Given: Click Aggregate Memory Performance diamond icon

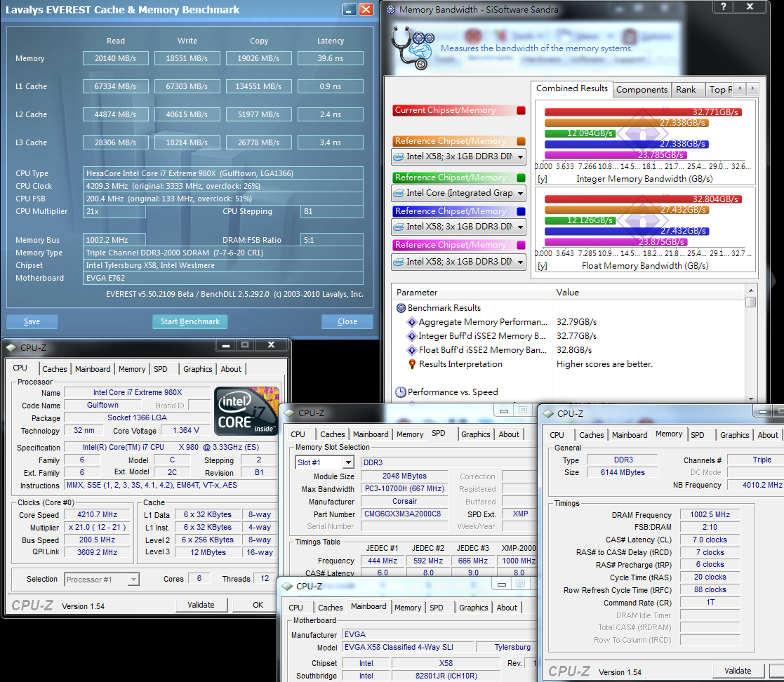Looking at the screenshot, I should coord(412,322).
